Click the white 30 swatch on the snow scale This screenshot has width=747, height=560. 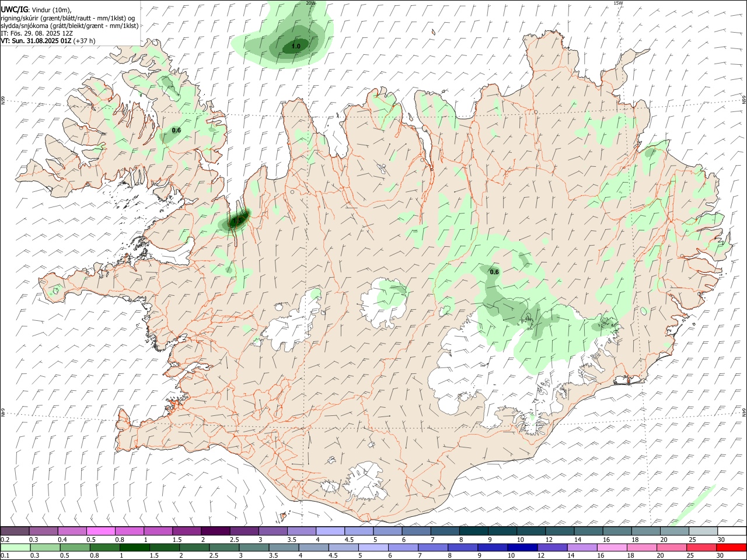point(732,531)
